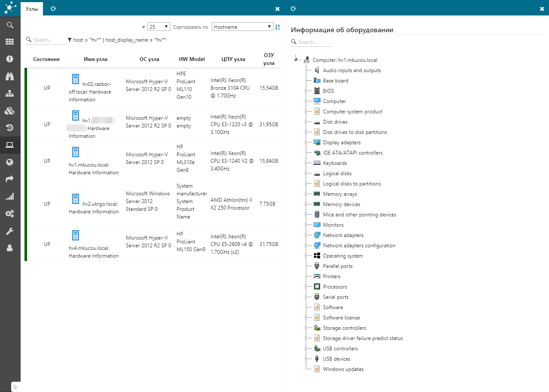
Task: Open the grid dashboard icon in sidebar
Action: pyautogui.click(x=9, y=42)
